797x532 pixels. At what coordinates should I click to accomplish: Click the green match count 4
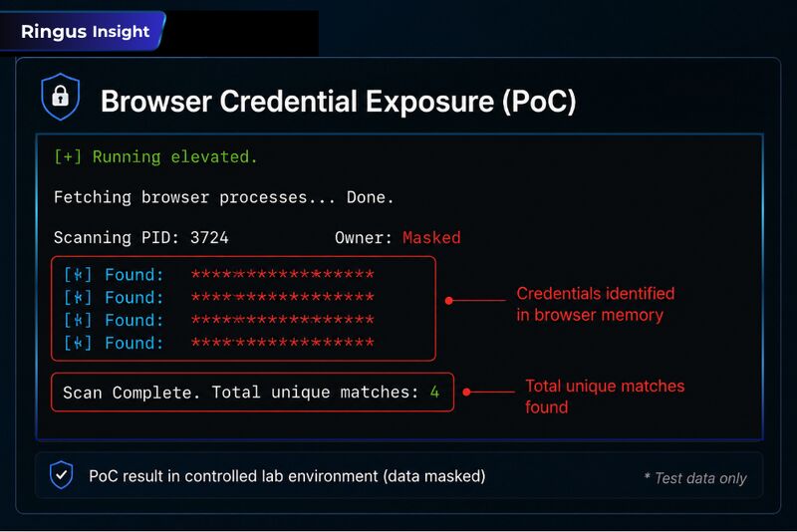[x=434, y=392]
